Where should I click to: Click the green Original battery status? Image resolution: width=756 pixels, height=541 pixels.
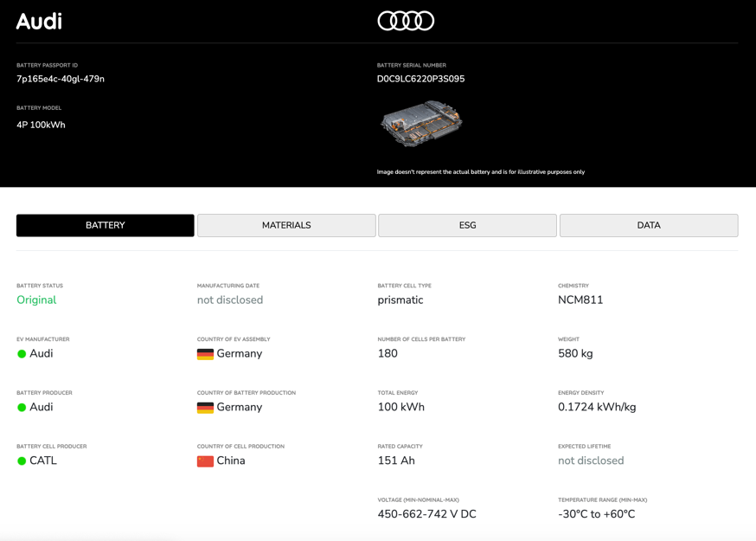(36, 299)
